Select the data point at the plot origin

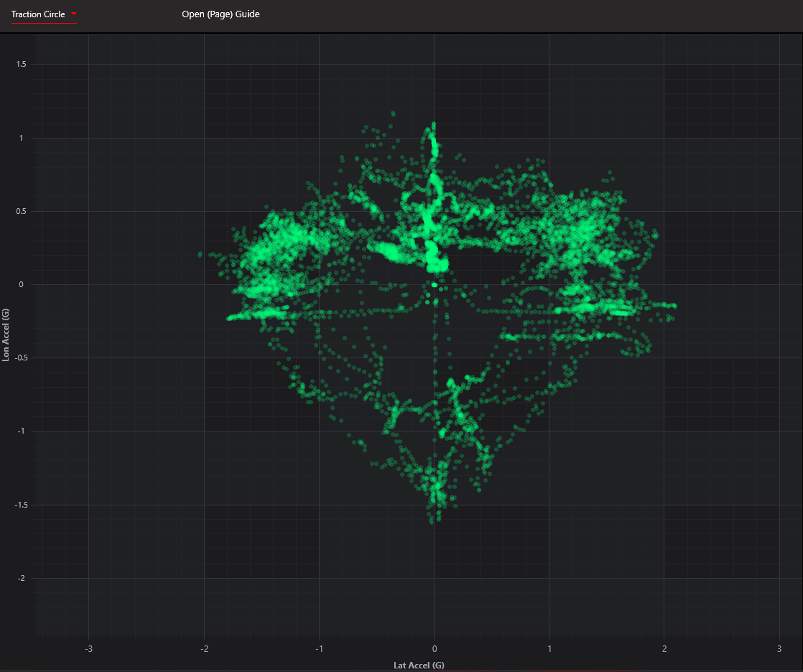434,285
